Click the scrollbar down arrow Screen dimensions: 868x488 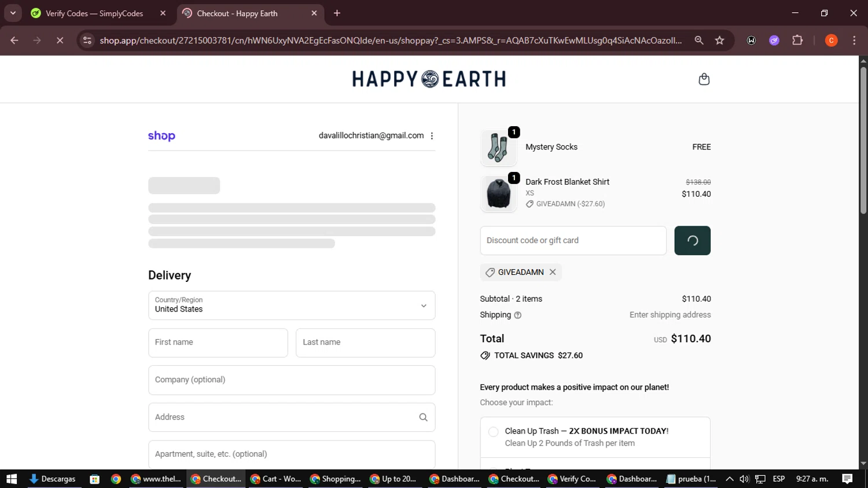tap(863, 464)
